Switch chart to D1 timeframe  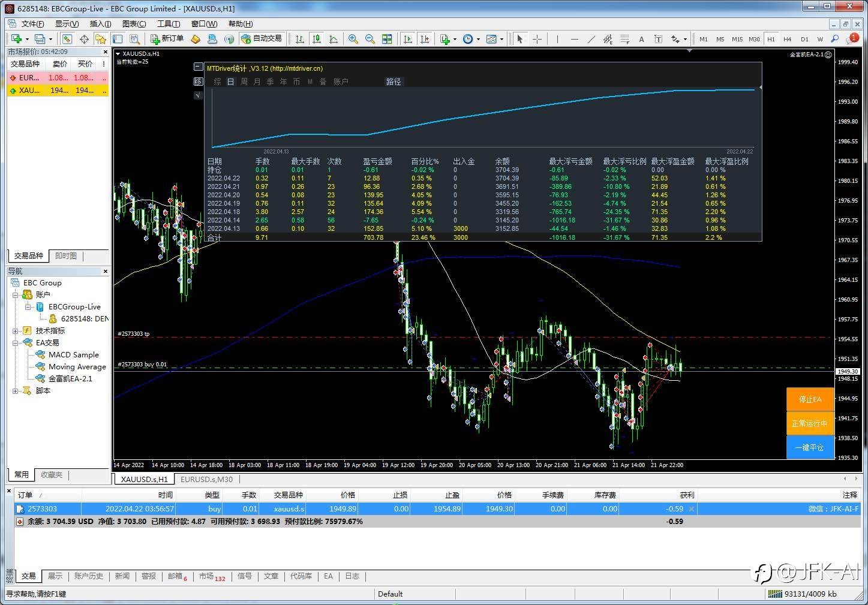(x=804, y=39)
